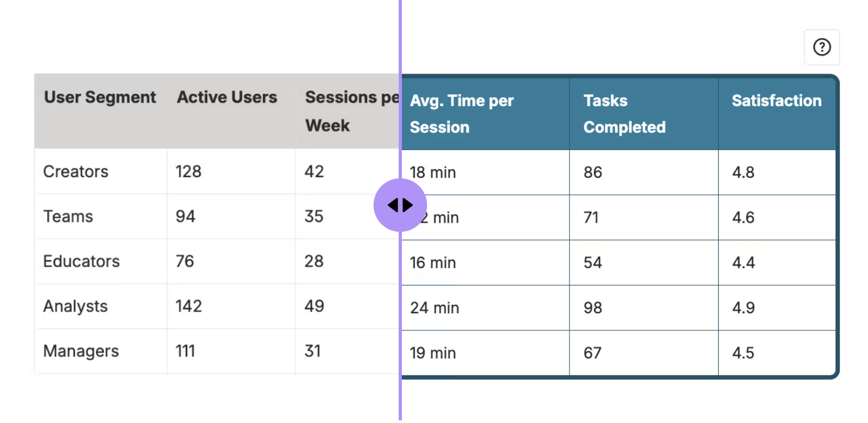Click the Sessions per Week header
This screenshot has height=423, width=868.
coord(352,111)
